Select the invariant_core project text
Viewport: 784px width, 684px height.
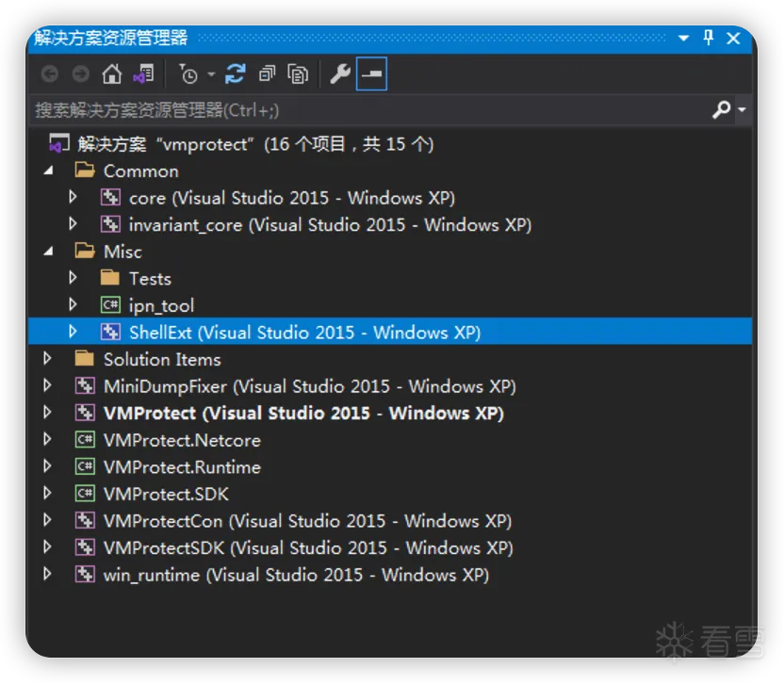click(330, 225)
